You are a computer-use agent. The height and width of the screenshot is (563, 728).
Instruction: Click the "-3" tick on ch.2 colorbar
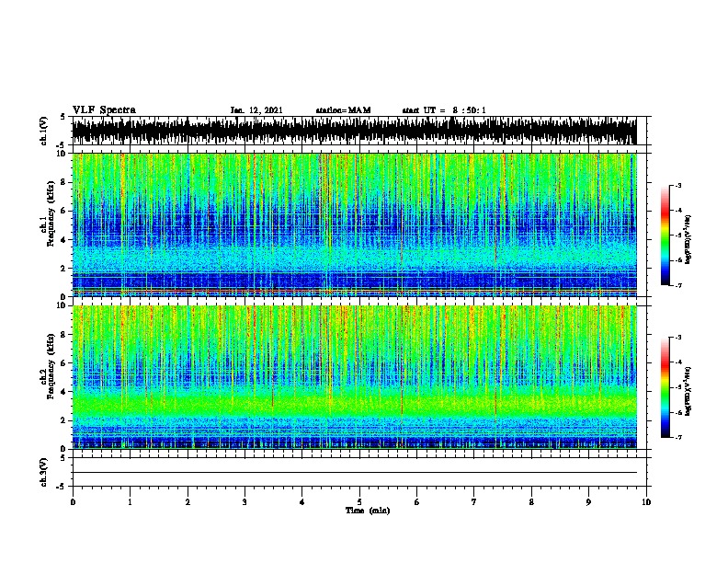[678, 338]
